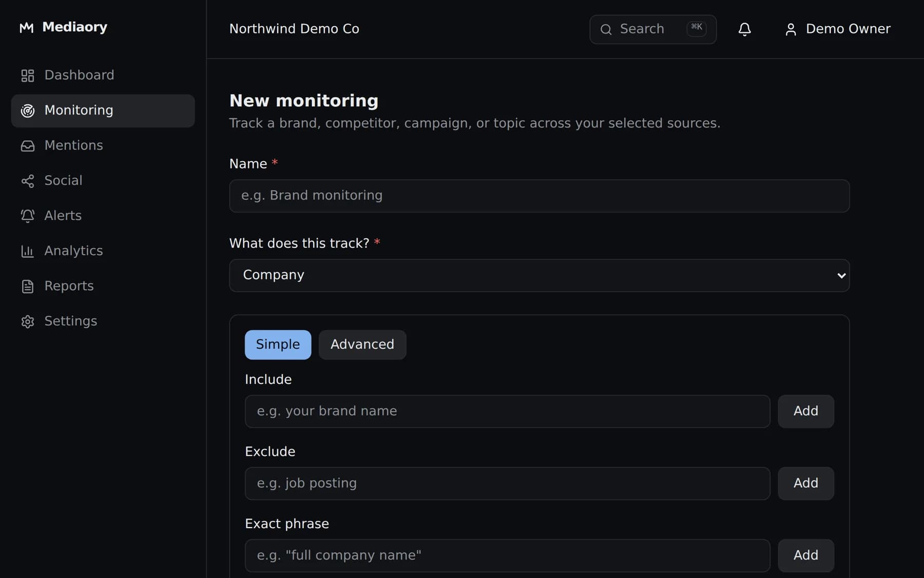The image size is (924, 578).
Task: Click the Reports document icon
Action: 27,286
